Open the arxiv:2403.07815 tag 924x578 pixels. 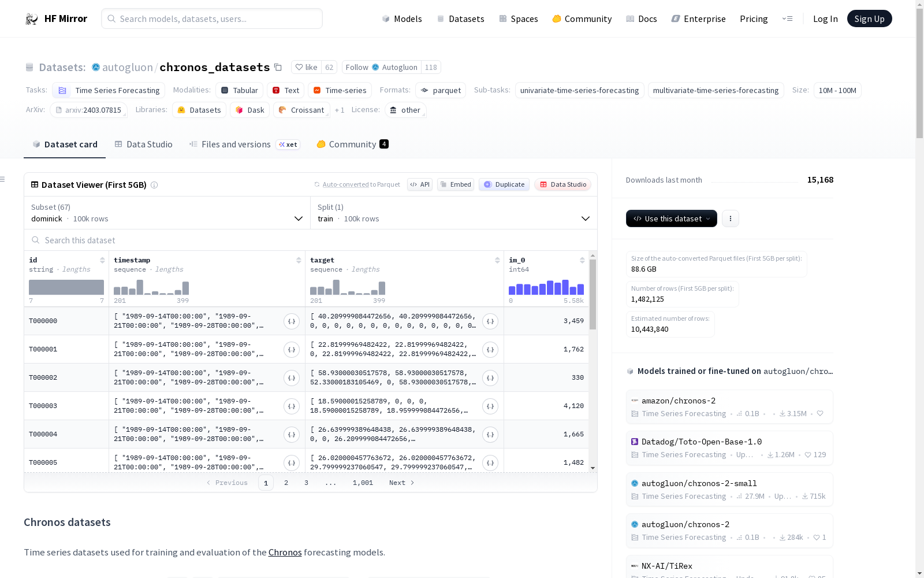coord(88,110)
